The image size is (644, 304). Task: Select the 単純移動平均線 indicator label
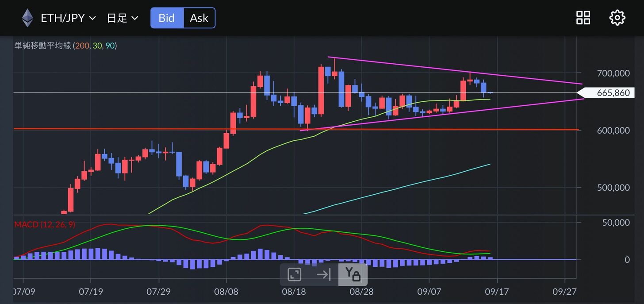click(x=42, y=46)
